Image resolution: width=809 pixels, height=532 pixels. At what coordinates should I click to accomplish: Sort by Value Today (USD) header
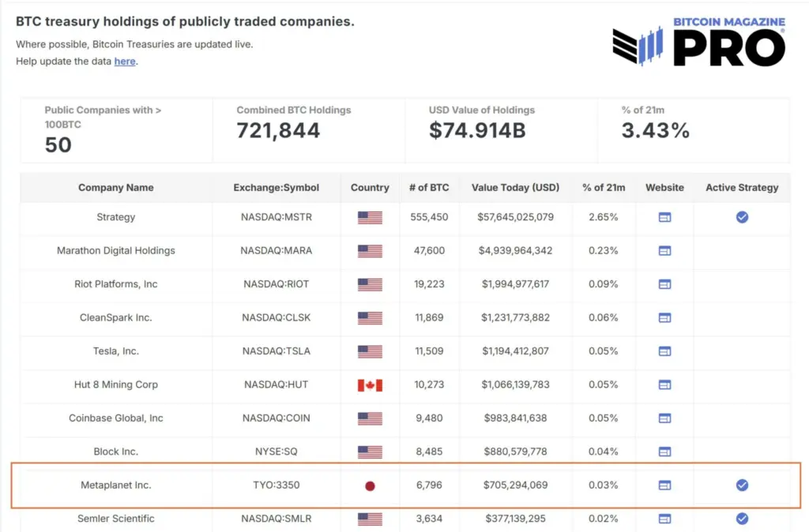point(515,188)
